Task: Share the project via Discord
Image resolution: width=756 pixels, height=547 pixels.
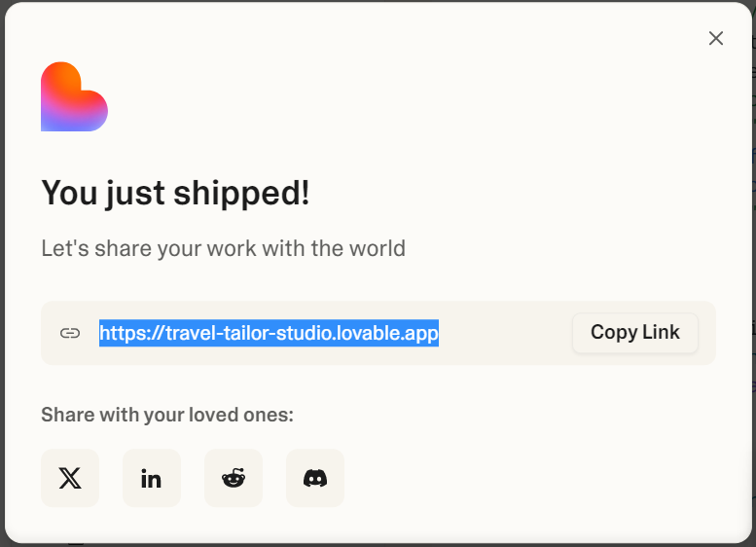Action: point(315,478)
